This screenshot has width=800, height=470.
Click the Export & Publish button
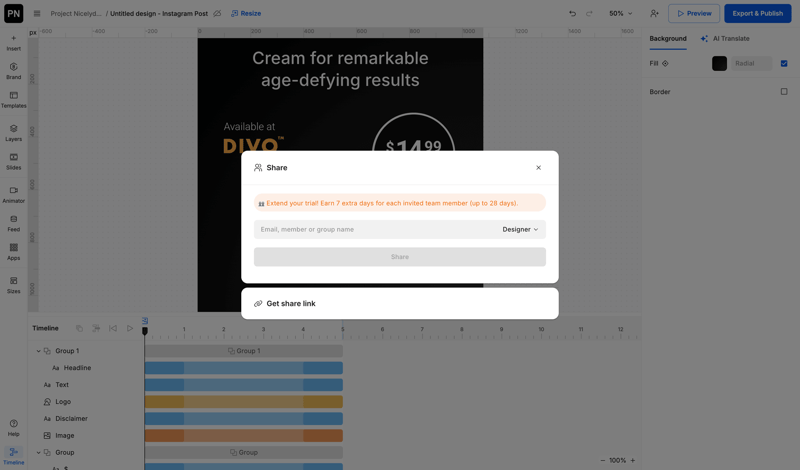point(758,13)
